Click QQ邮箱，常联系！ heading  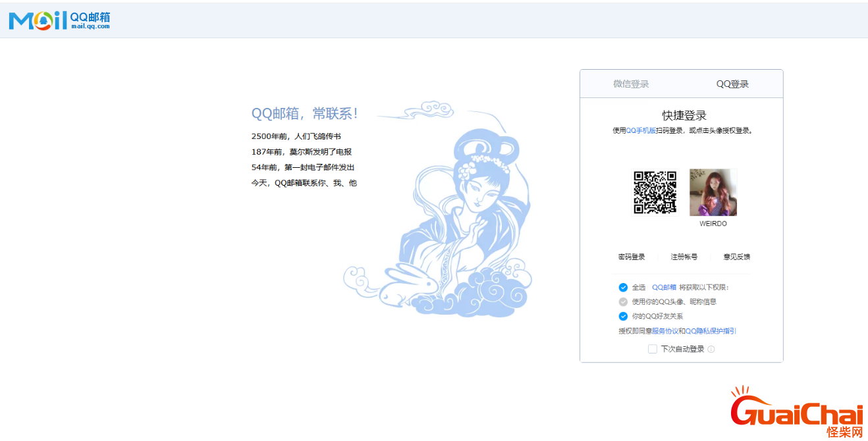pos(306,113)
